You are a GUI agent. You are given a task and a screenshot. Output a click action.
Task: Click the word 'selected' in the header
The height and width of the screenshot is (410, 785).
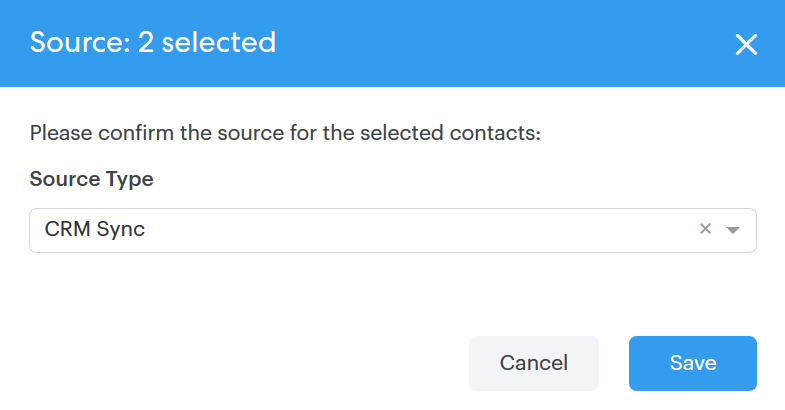coord(218,43)
